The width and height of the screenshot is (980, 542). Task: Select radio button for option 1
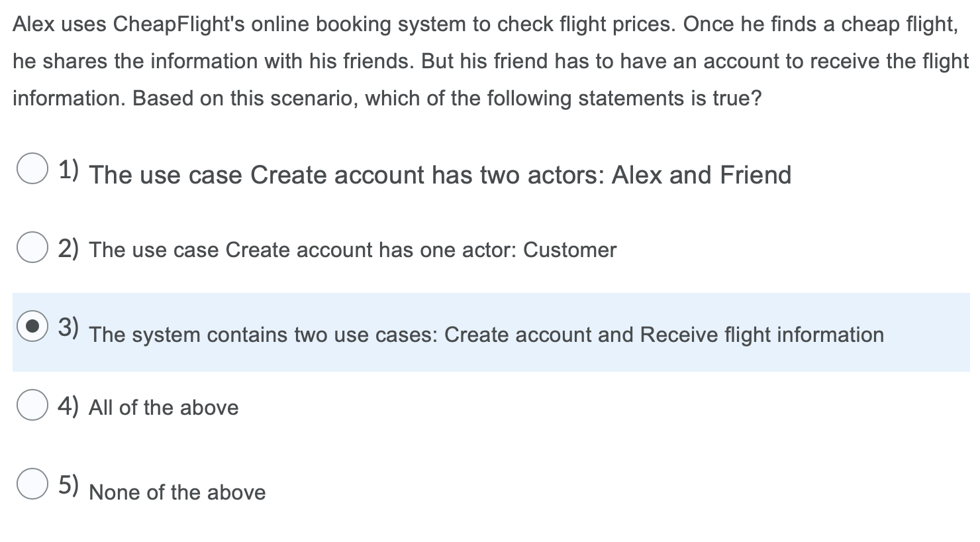32,168
